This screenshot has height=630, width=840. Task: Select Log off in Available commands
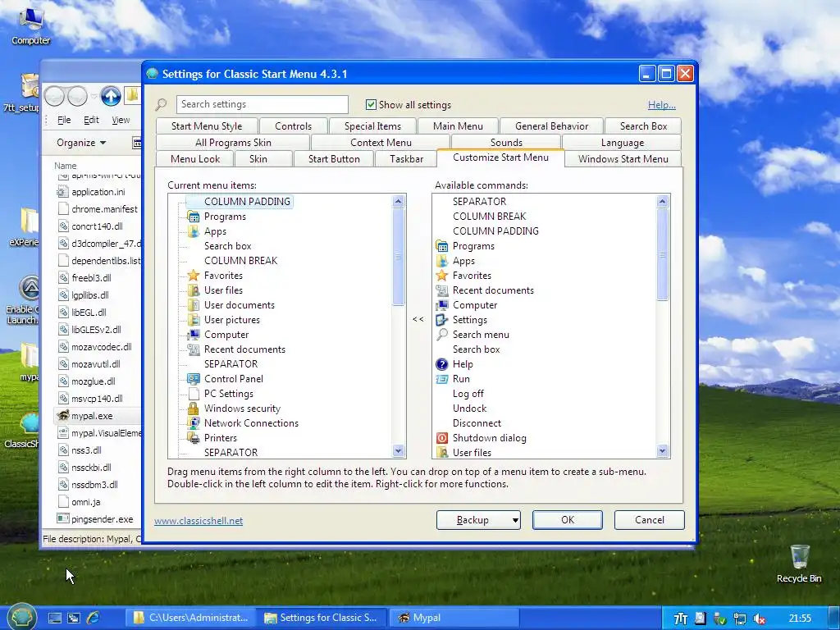tap(468, 394)
